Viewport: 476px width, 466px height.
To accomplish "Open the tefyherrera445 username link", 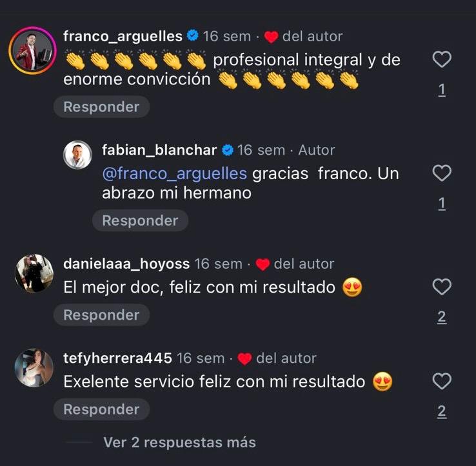I will click(x=117, y=358).
